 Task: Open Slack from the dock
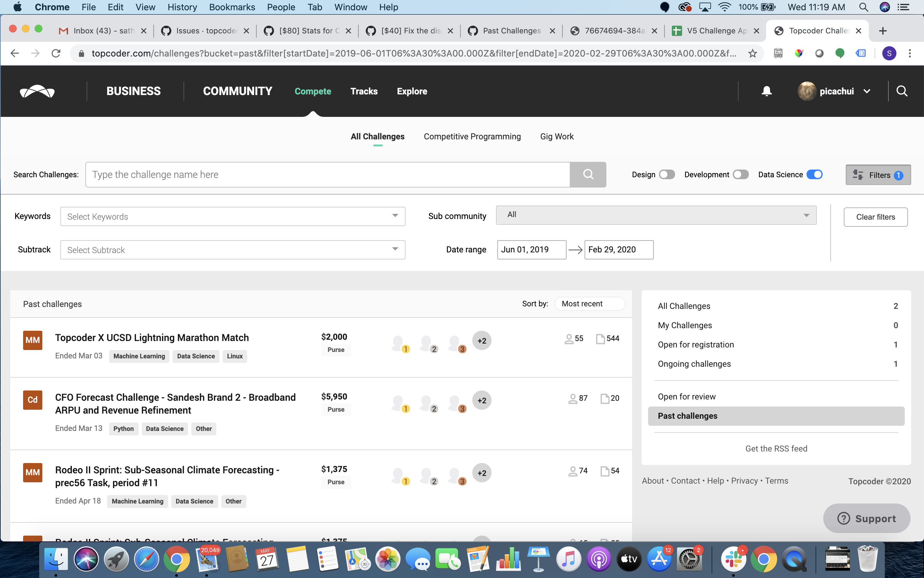pyautogui.click(x=733, y=559)
